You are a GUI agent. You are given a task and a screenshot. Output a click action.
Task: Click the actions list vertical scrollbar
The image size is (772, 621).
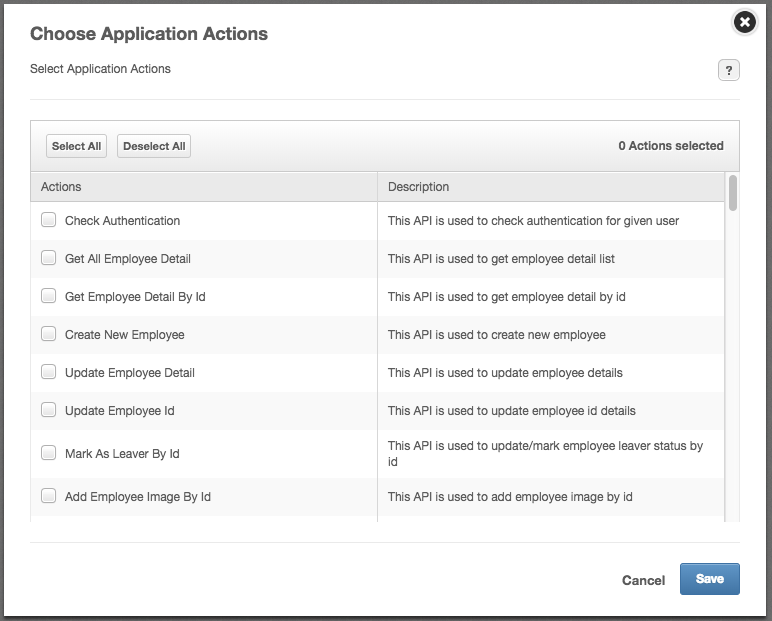pos(733,192)
